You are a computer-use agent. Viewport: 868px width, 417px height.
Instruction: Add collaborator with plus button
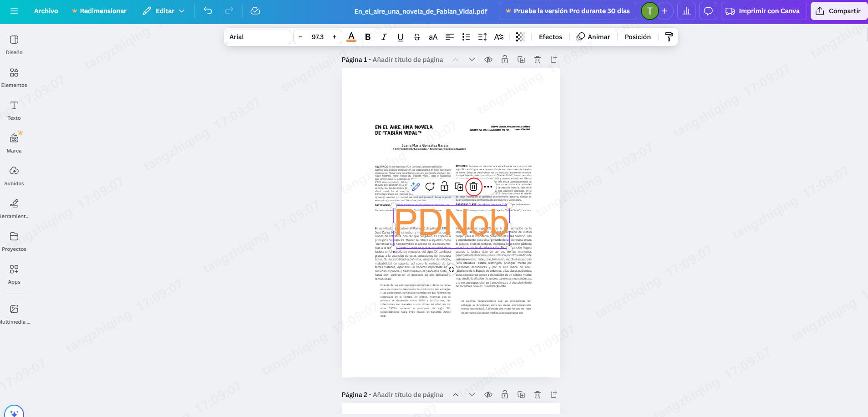[665, 11]
